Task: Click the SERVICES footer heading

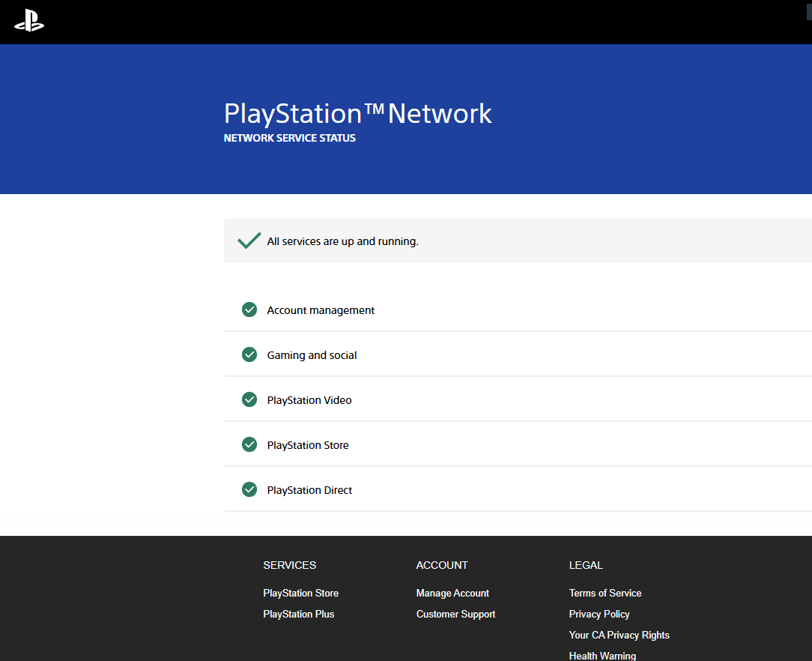Action: (289, 565)
